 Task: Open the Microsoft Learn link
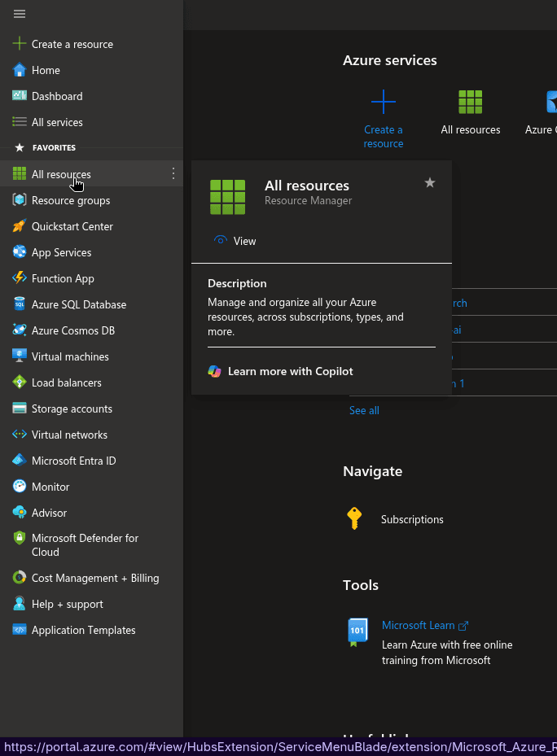click(425, 625)
